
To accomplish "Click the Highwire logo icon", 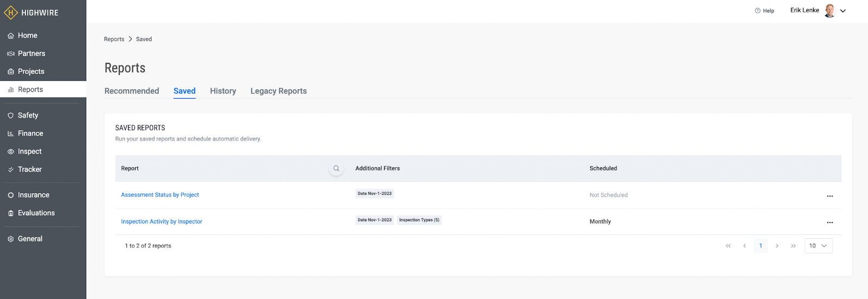I will click(11, 12).
